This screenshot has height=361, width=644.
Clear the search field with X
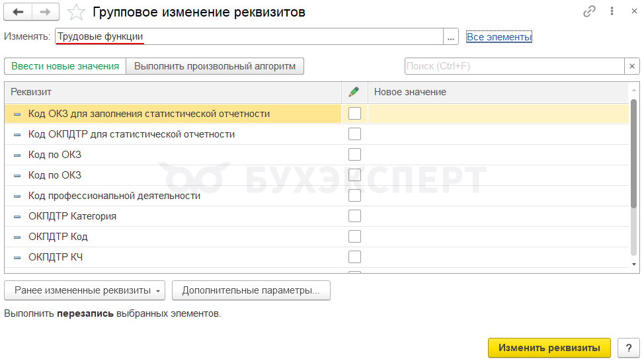click(632, 66)
